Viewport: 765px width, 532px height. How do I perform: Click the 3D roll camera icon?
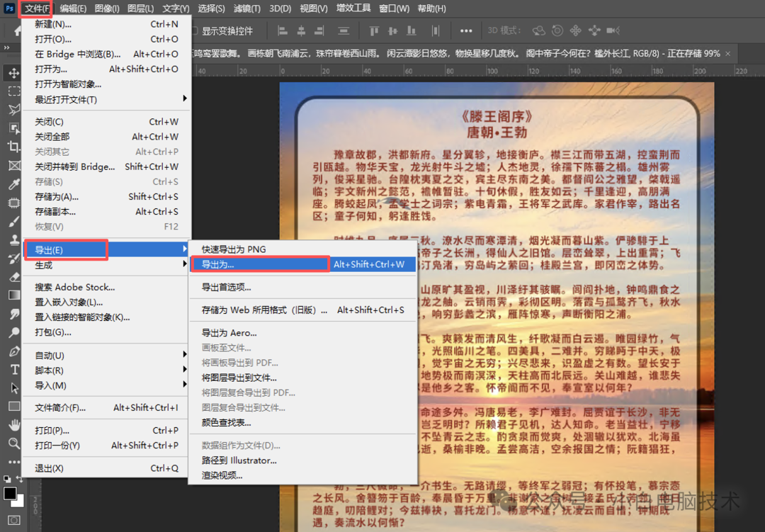click(x=557, y=30)
